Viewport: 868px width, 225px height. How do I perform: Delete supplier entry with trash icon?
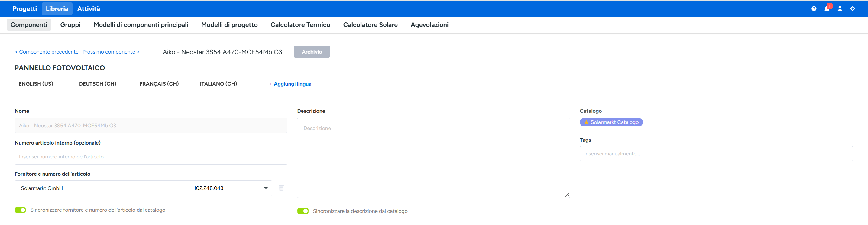[281, 188]
